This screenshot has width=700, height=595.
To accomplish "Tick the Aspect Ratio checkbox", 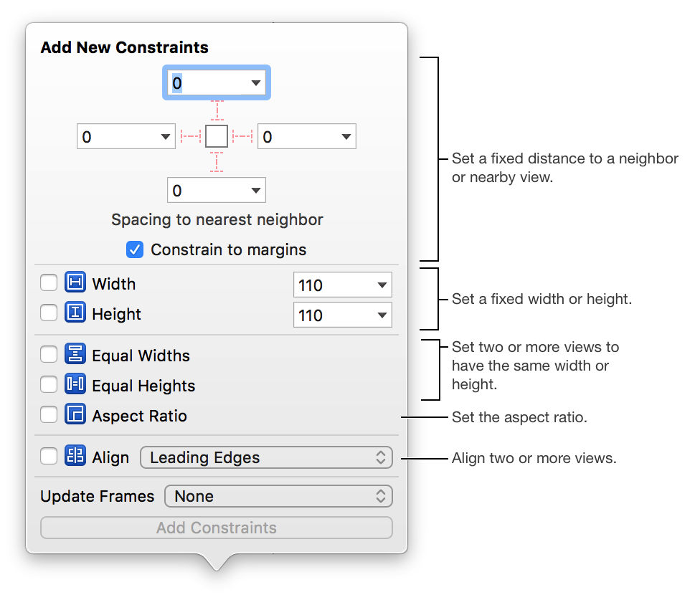I will (49, 415).
